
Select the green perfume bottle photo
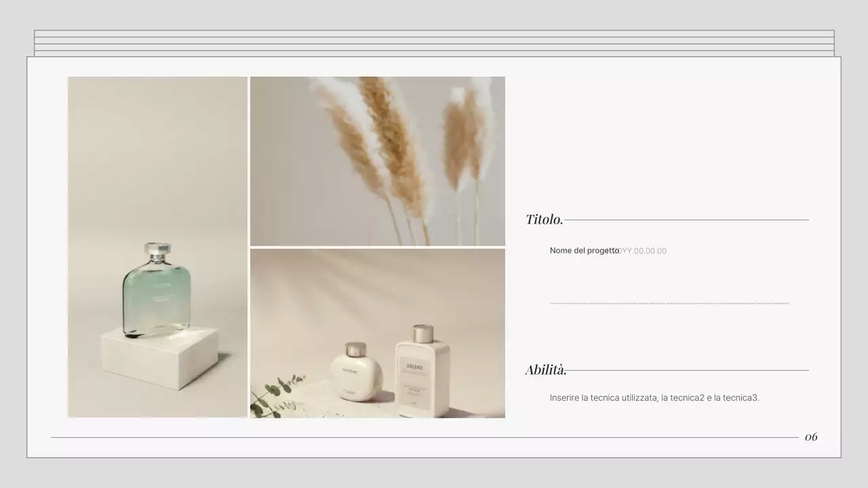pos(157,247)
